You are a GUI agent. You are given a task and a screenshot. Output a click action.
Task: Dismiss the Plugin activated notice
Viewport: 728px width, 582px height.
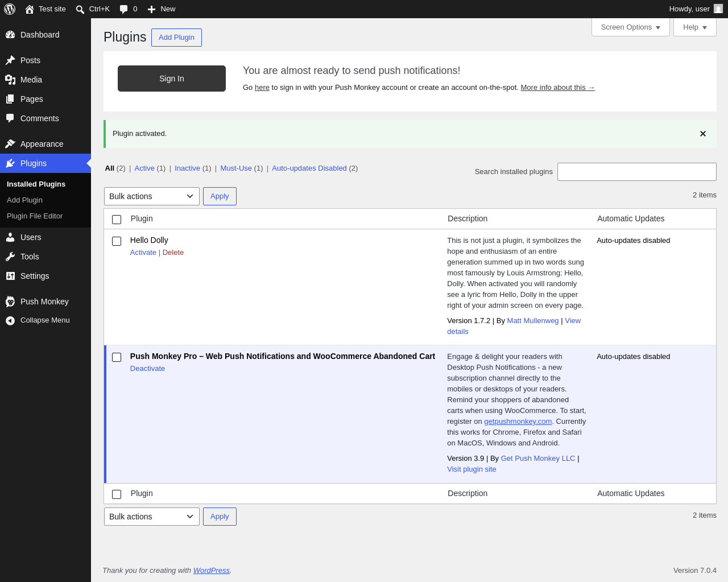point(703,134)
